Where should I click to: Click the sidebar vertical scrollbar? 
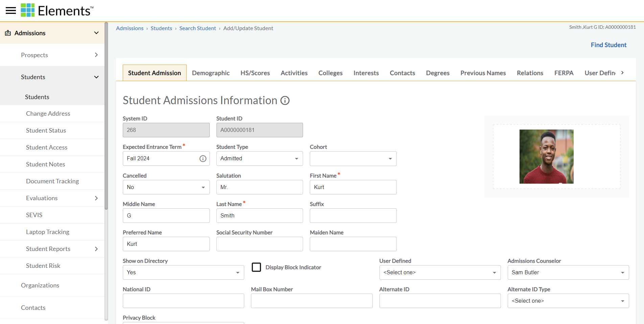(x=106, y=117)
